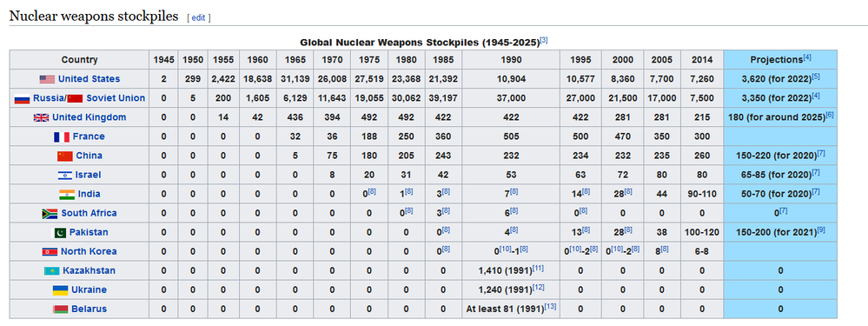
Task: Click the France flag icon
Action: (x=62, y=136)
